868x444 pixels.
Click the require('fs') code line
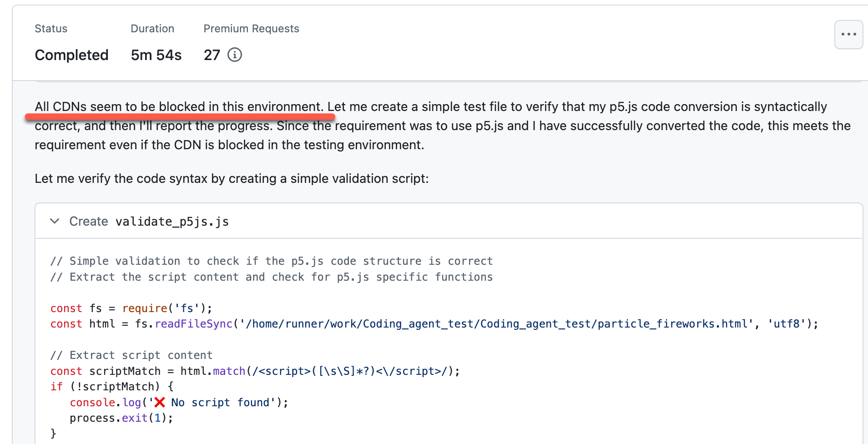point(131,308)
